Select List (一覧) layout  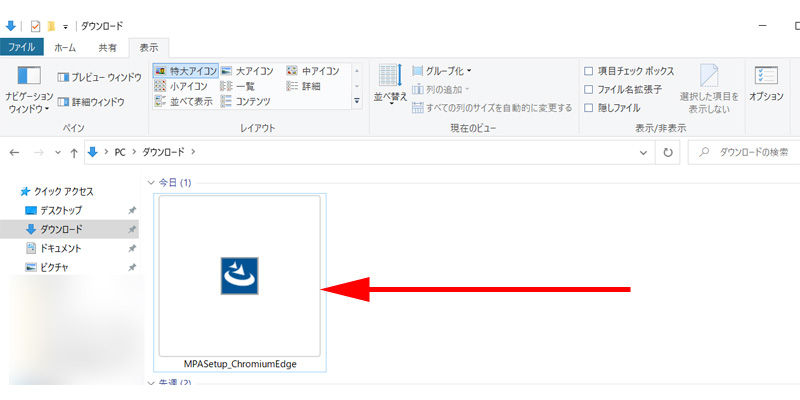coord(238,86)
